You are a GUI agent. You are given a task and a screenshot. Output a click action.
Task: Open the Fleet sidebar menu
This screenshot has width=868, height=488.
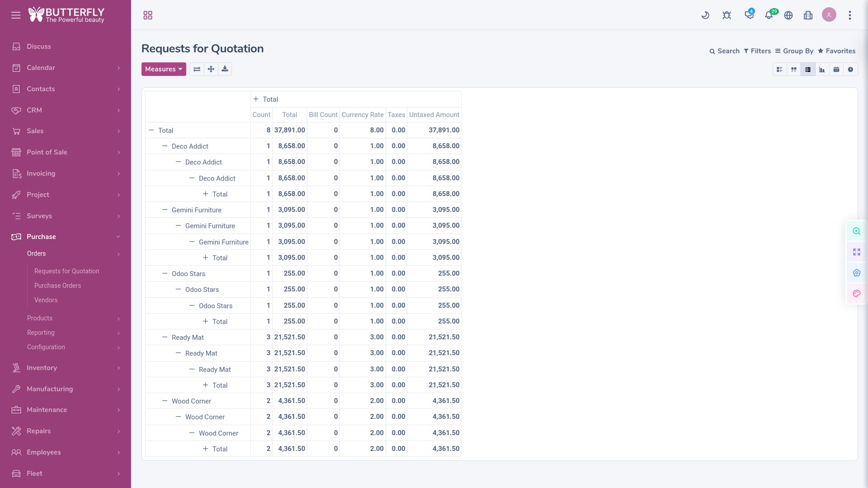[x=66, y=474]
